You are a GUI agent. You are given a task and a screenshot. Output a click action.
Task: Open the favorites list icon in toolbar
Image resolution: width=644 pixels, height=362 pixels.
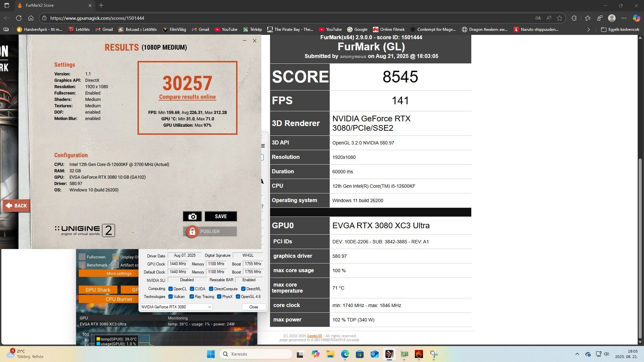588,18
